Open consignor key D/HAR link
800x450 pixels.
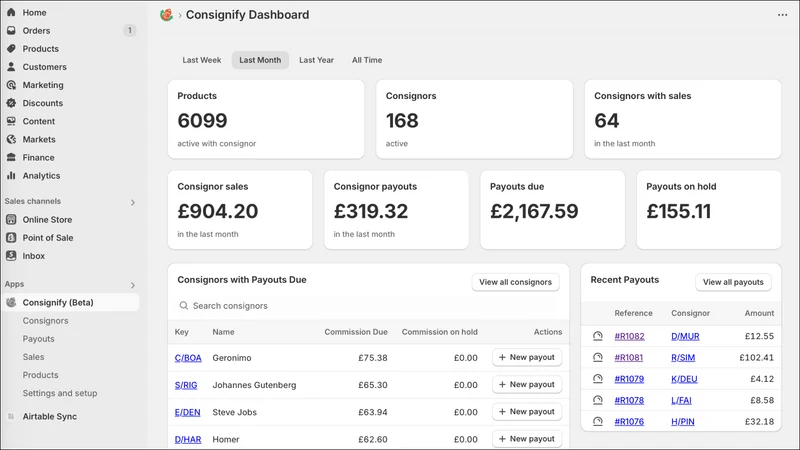pyautogui.click(x=188, y=439)
